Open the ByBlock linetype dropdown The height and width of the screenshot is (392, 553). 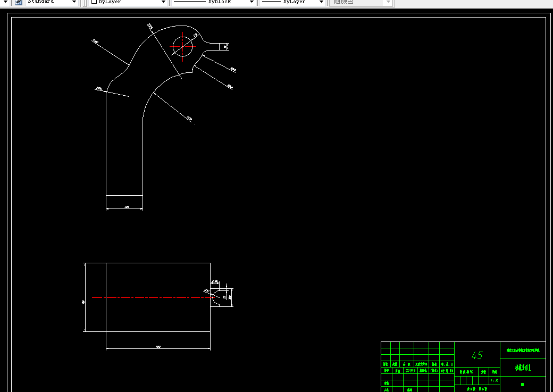(x=214, y=2)
